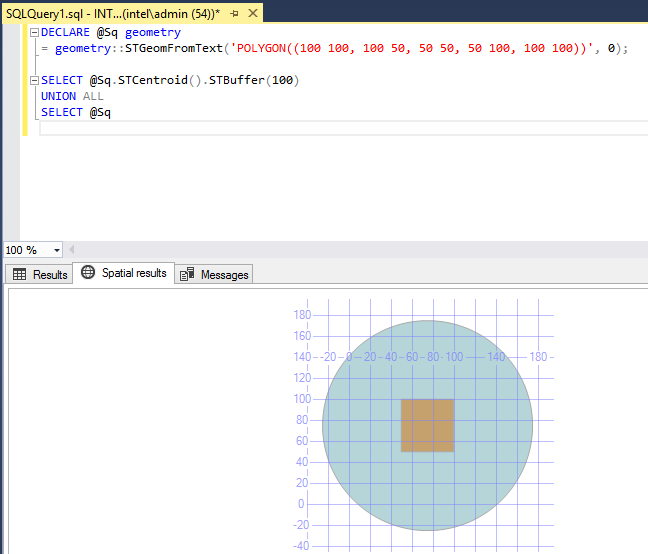Click the Messages tab icon
Screen dimensions: 648x554
(187, 274)
